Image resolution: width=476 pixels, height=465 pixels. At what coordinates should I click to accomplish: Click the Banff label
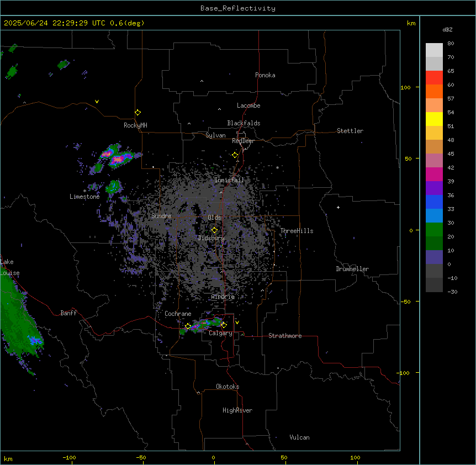coord(68,313)
